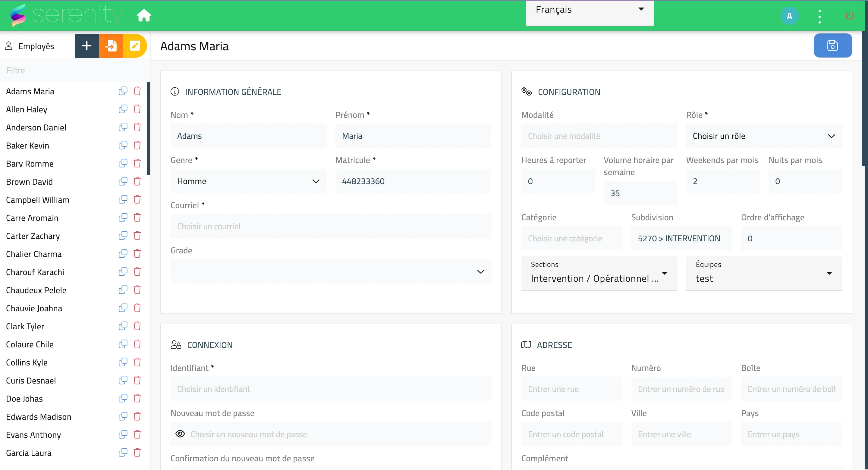
Task: Open the user avatar A menu
Action: [x=789, y=16]
